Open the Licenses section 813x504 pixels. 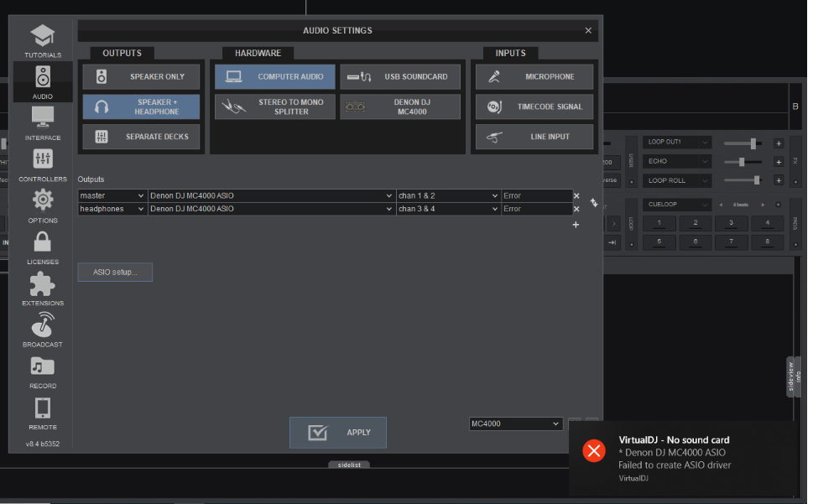tap(43, 247)
